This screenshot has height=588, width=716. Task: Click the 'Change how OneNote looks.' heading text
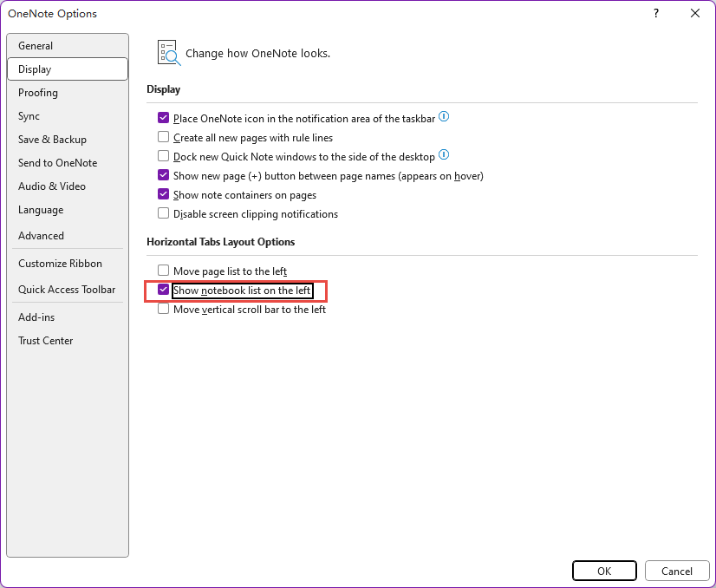pos(257,54)
